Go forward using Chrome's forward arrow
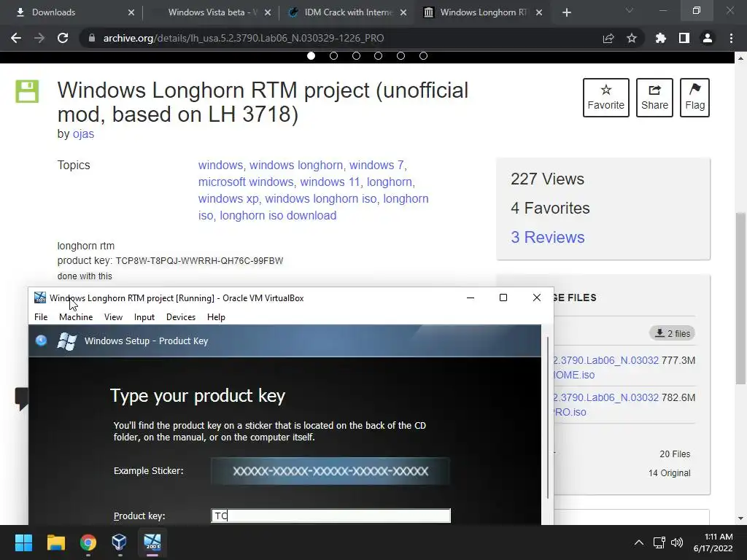The image size is (747, 560). pos(39,38)
